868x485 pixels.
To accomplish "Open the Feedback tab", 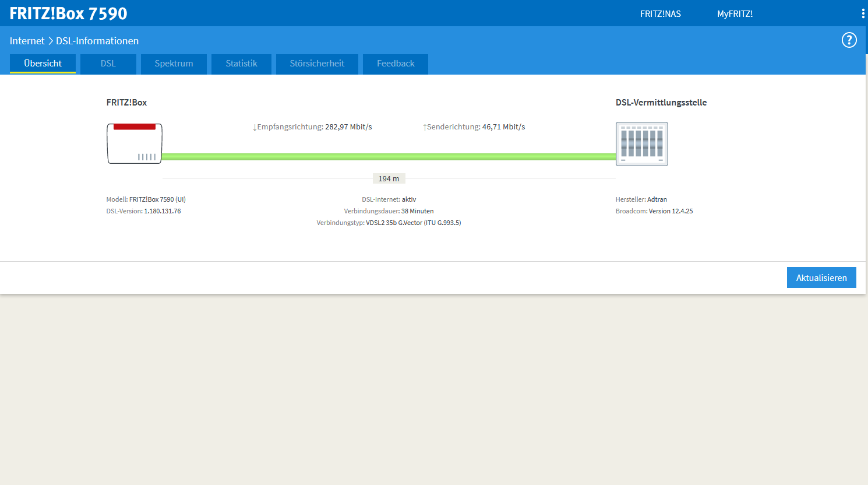I will pos(396,64).
